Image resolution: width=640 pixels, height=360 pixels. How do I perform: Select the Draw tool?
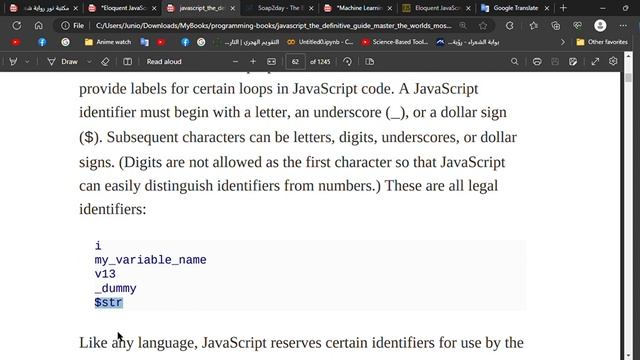[x=62, y=62]
